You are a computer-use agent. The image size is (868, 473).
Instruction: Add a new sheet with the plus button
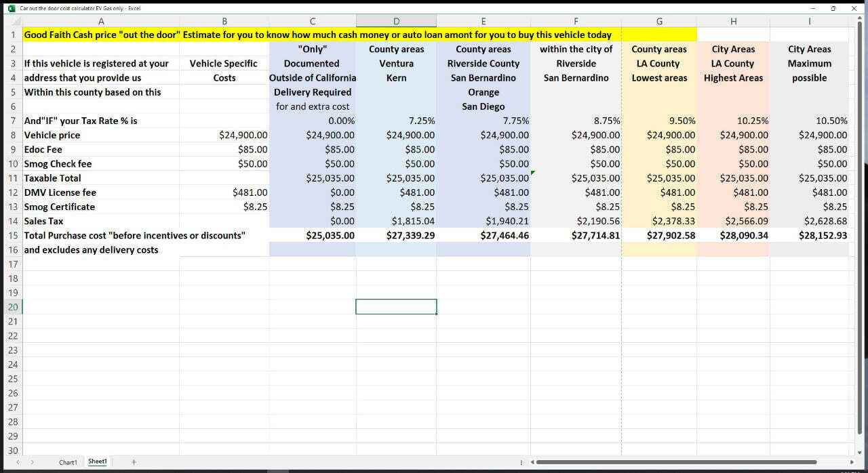coord(134,462)
